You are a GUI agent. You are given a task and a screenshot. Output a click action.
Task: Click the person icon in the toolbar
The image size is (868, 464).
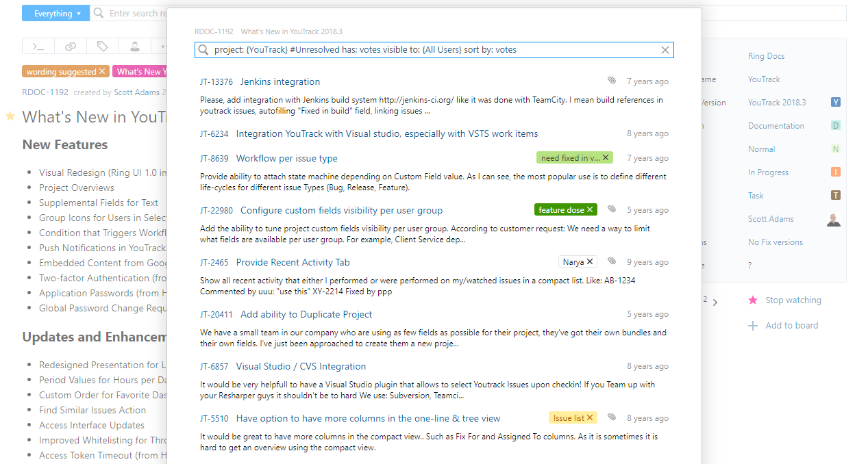[x=134, y=46]
